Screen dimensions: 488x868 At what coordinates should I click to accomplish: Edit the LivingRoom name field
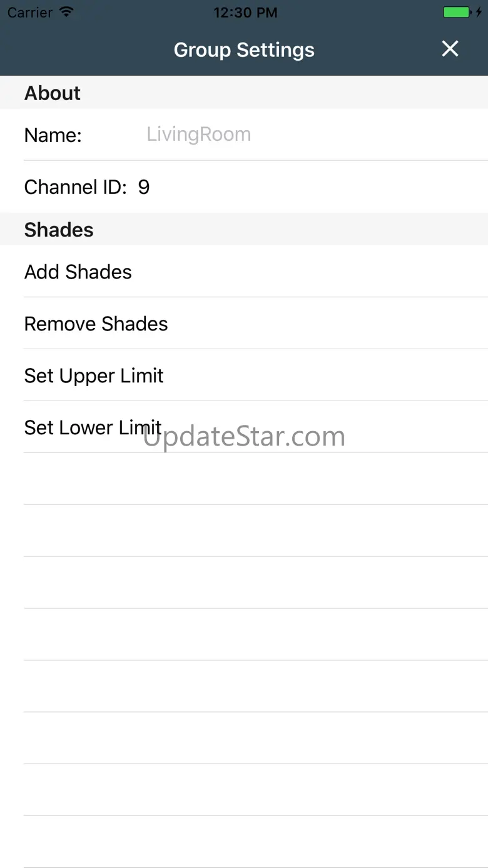(x=199, y=134)
